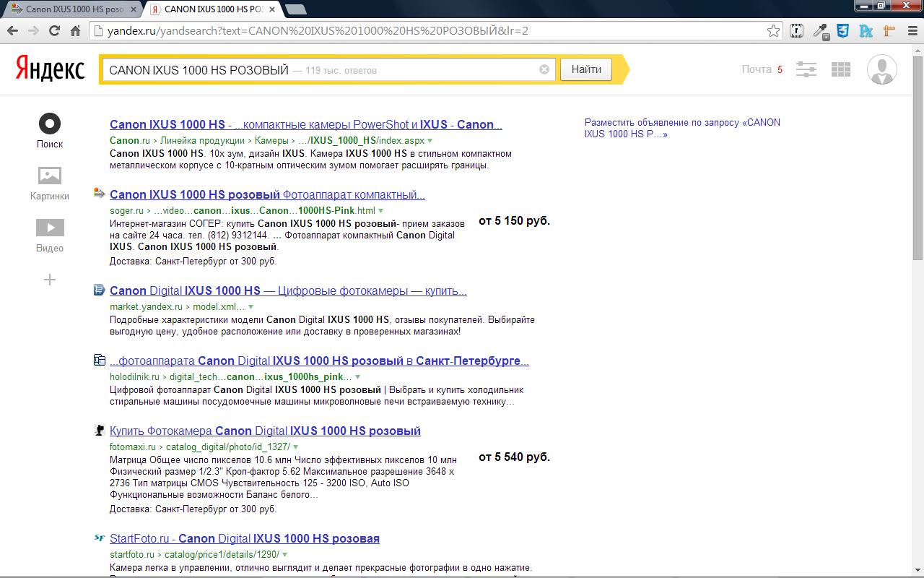
Task: Open the Px extension in the toolbar
Action: pyautogui.click(x=866, y=31)
